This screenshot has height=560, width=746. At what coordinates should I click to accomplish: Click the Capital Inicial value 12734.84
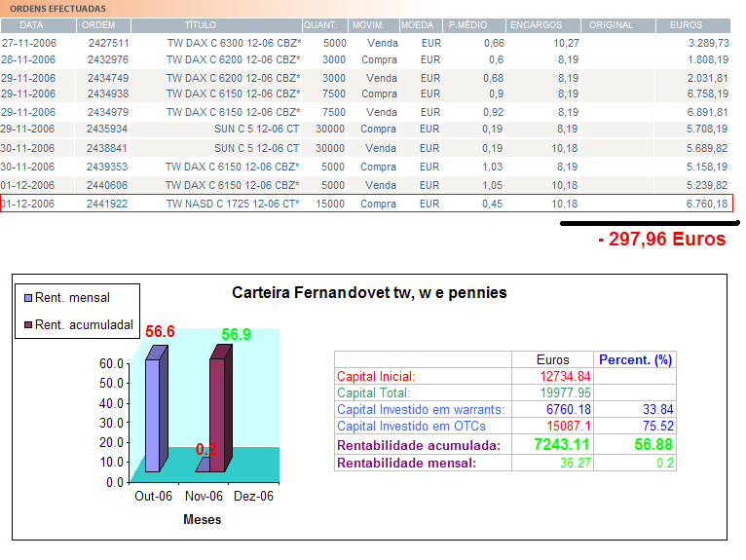[565, 376]
